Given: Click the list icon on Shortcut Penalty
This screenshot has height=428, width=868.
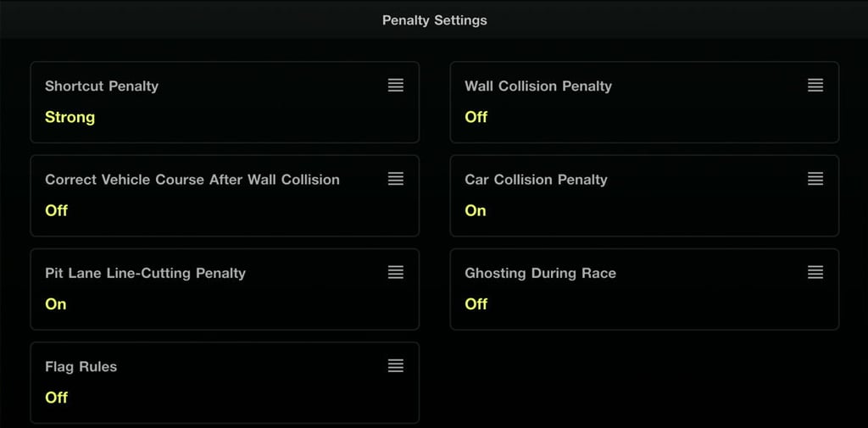Looking at the screenshot, I should pyautogui.click(x=396, y=86).
